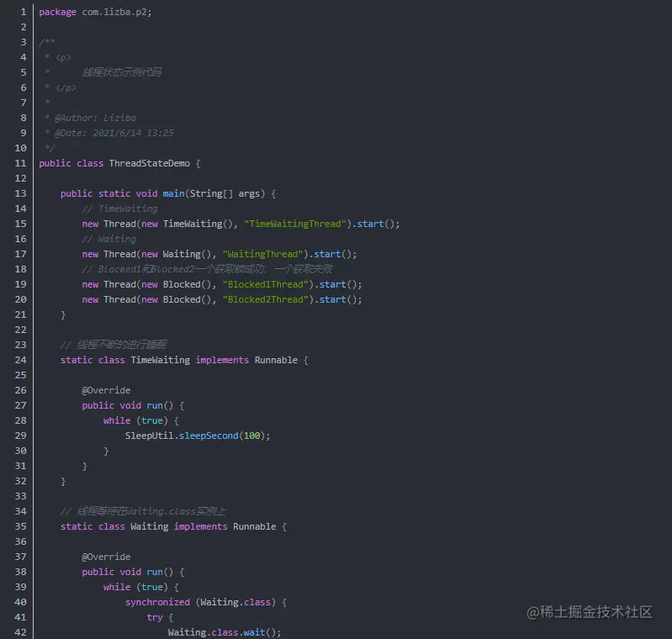Click the </p> tag in Javadoc

pyautogui.click(x=66, y=87)
